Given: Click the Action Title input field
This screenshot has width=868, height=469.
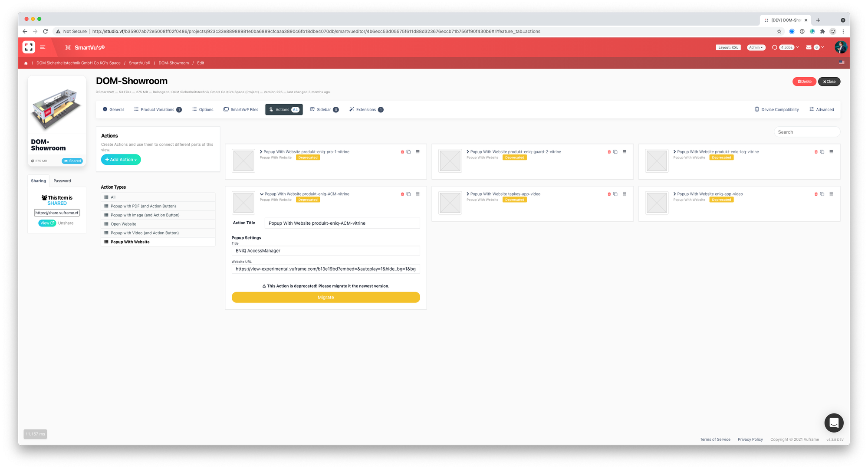Looking at the screenshot, I should 342,223.
